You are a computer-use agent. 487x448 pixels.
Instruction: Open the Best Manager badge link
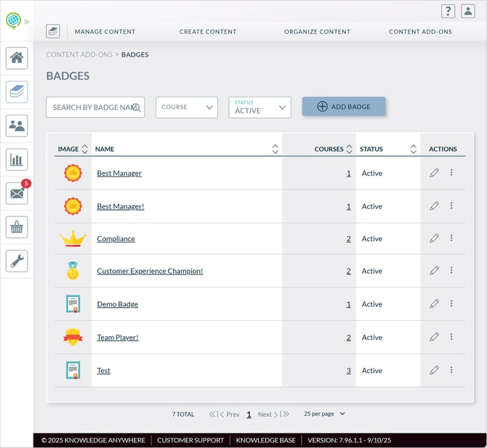point(119,173)
